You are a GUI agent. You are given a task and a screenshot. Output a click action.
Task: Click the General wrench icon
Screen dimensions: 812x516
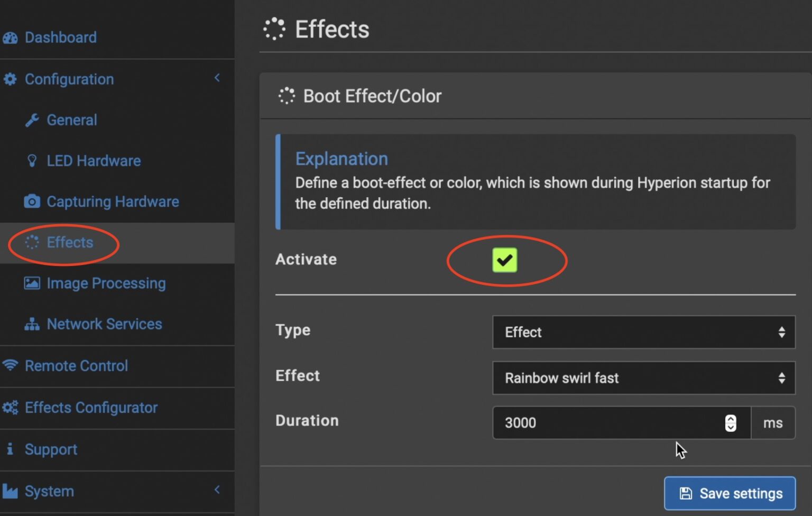pos(32,120)
